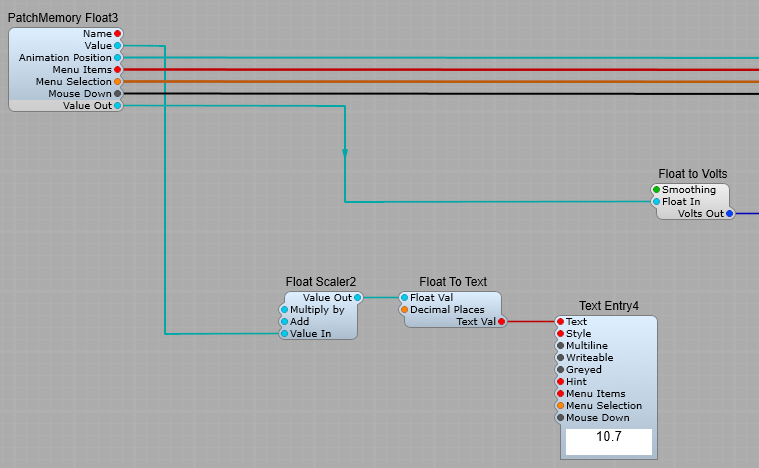Click the green Smoothing pin on Float to Volts
Screen dimensions: 759x468
click(x=657, y=190)
